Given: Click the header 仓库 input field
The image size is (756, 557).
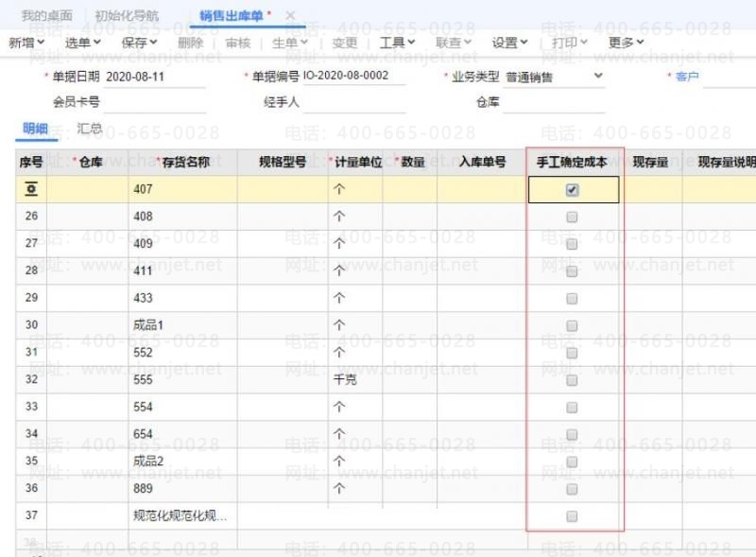Looking at the screenshot, I should pyautogui.click(x=554, y=102).
